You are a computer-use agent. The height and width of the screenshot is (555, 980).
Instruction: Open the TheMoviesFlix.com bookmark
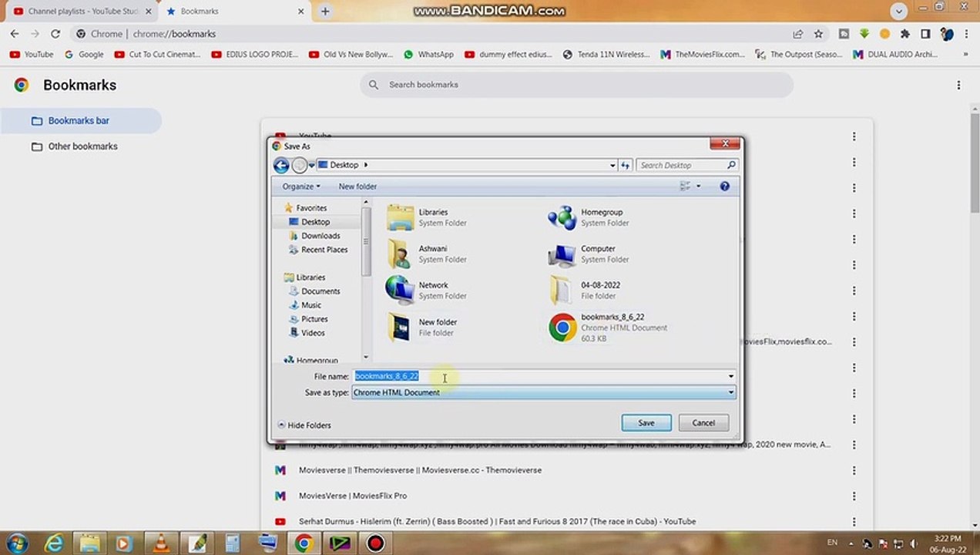703,55
